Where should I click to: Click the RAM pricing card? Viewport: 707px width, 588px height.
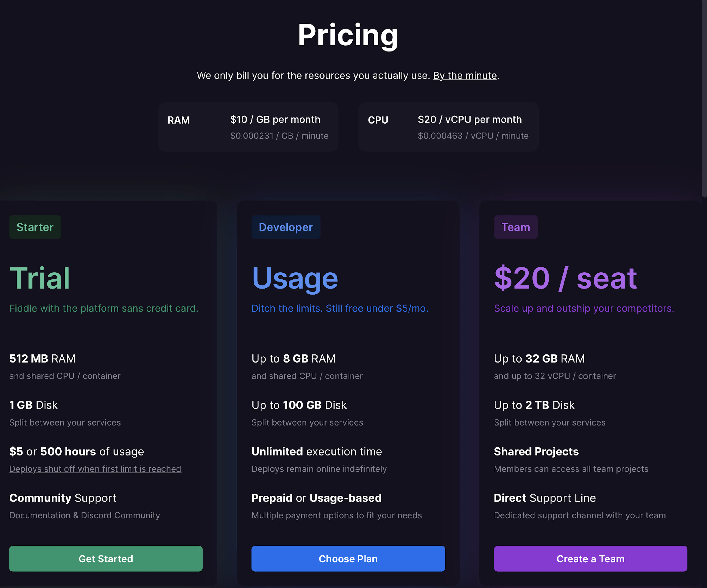tap(248, 127)
